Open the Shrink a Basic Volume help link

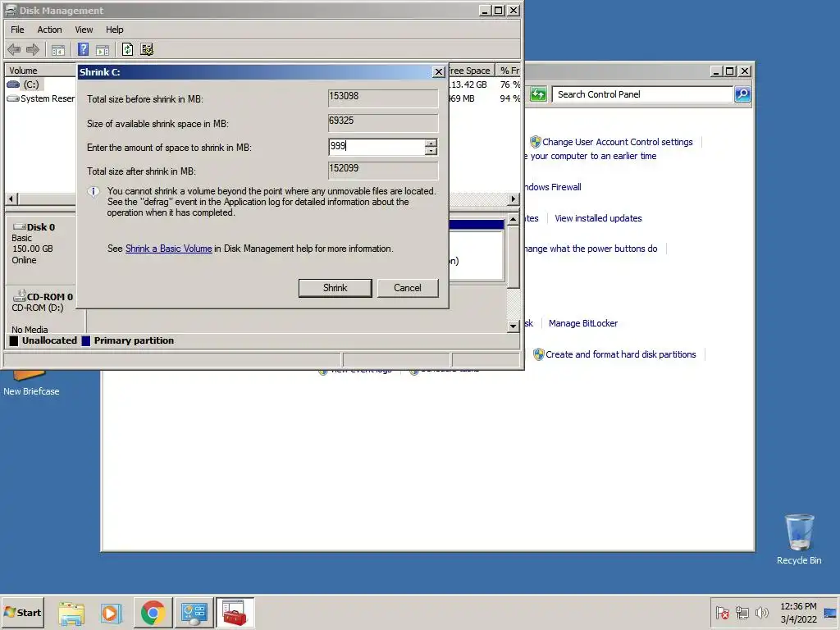pyautogui.click(x=169, y=249)
